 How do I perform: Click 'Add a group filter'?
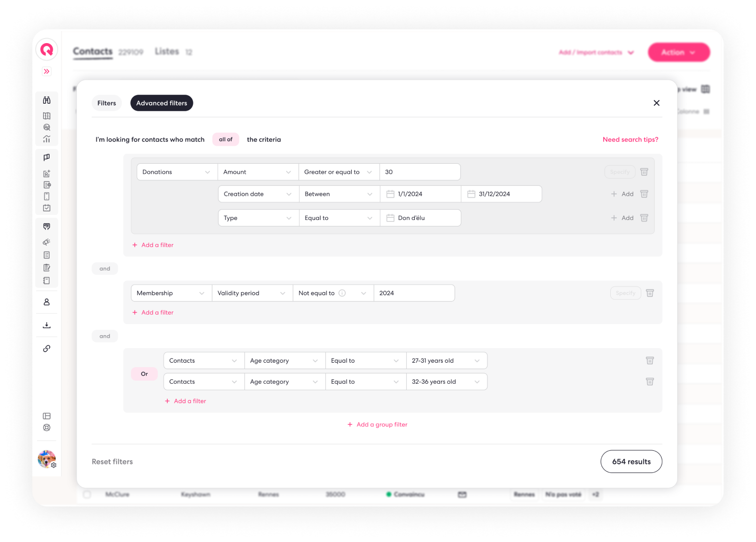tap(378, 425)
